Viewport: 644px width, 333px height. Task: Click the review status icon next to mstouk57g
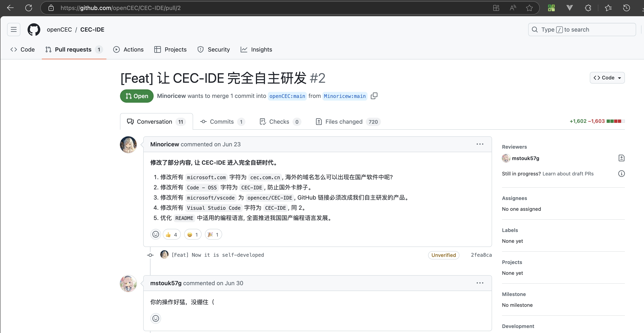click(x=621, y=158)
